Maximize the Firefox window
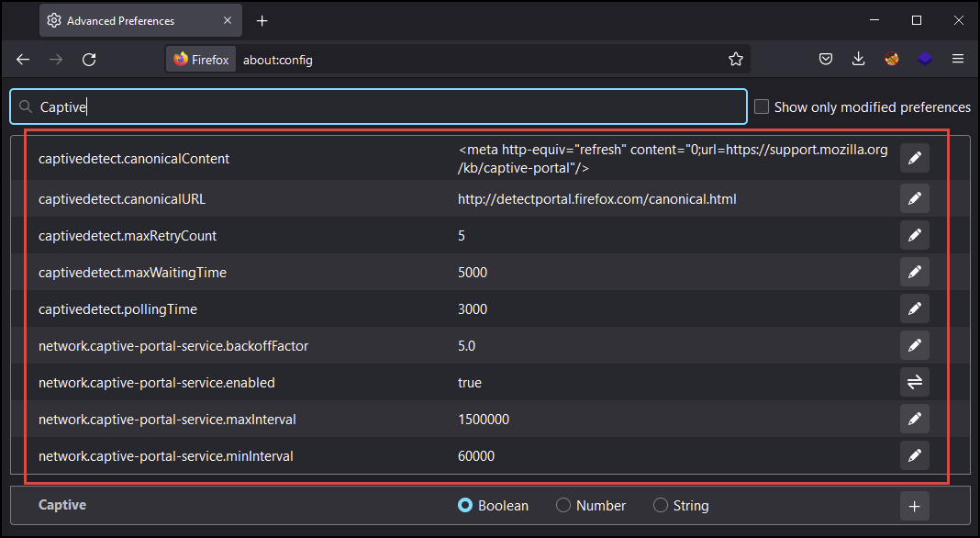 pos(917,20)
